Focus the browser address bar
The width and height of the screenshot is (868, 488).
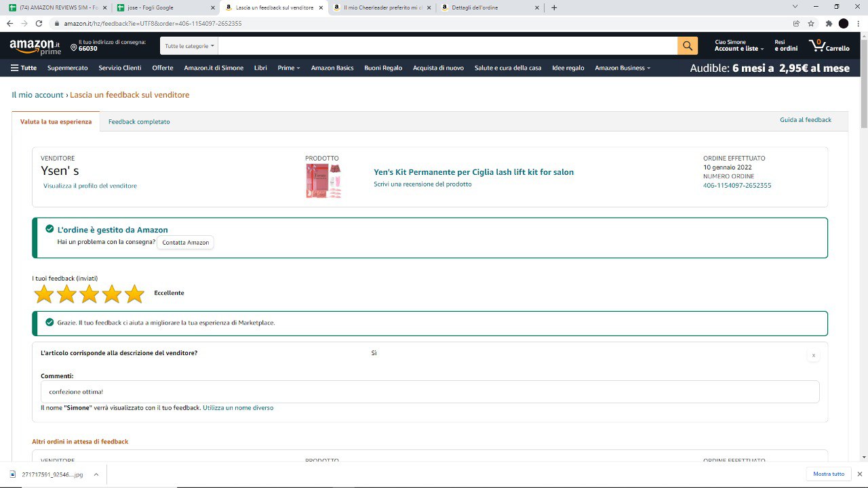[x=420, y=23]
